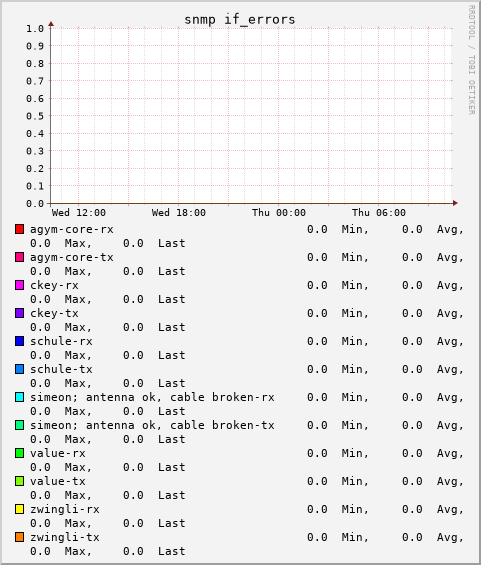Select the yellow zwingli-rx swatch

click(19, 509)
